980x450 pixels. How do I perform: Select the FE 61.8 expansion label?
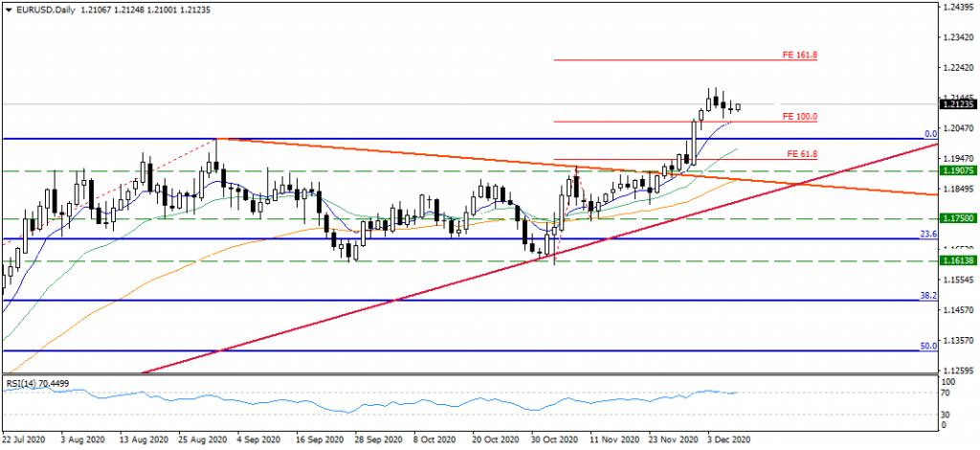(x=802, y=153)
